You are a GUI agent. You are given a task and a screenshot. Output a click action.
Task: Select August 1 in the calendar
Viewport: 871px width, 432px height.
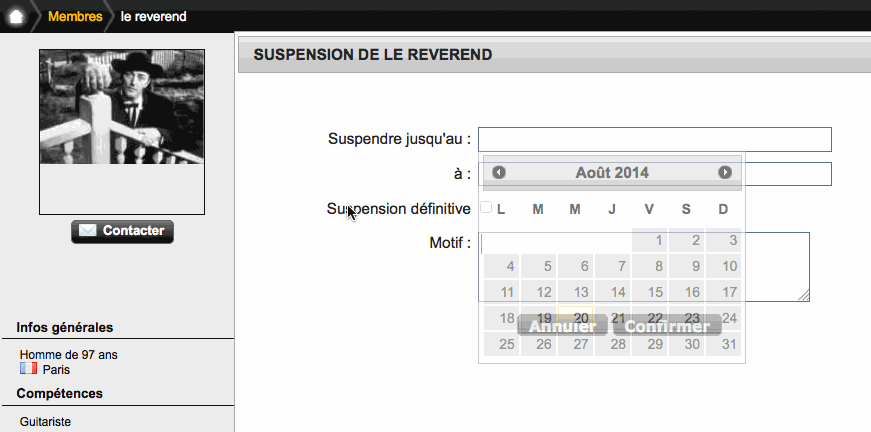649,240
